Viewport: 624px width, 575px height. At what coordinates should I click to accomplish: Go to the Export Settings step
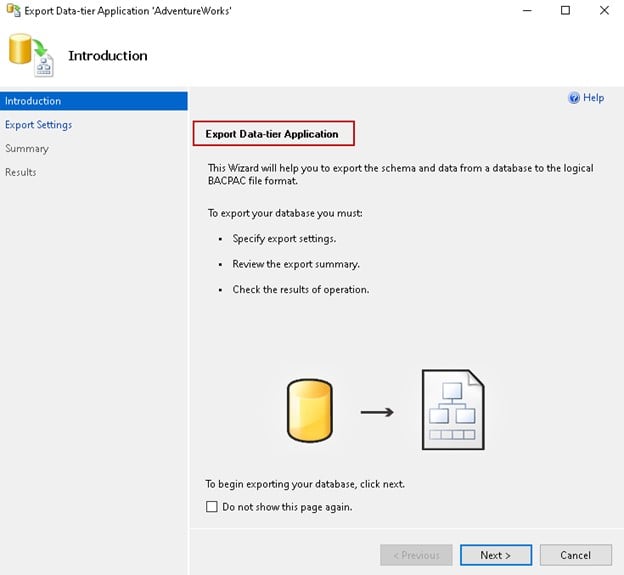coord(38,125)
